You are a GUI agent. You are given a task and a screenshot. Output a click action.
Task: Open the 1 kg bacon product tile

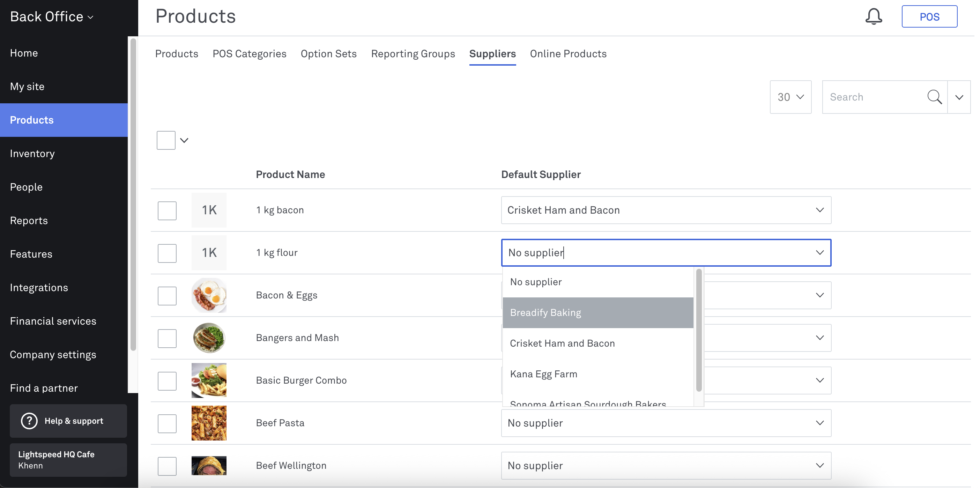(x=209, y=210)
